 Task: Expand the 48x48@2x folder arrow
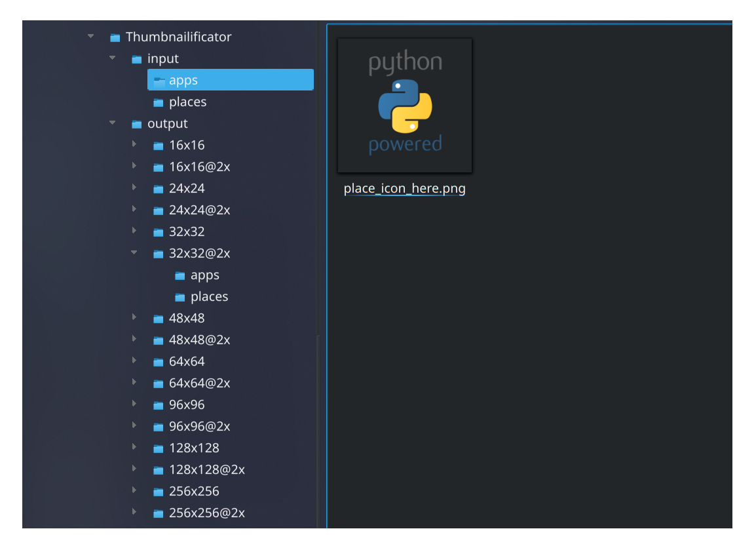[x=134, y=339]
